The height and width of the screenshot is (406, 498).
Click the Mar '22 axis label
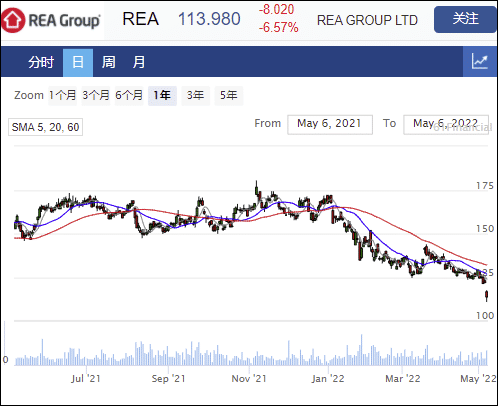[403, 379]
